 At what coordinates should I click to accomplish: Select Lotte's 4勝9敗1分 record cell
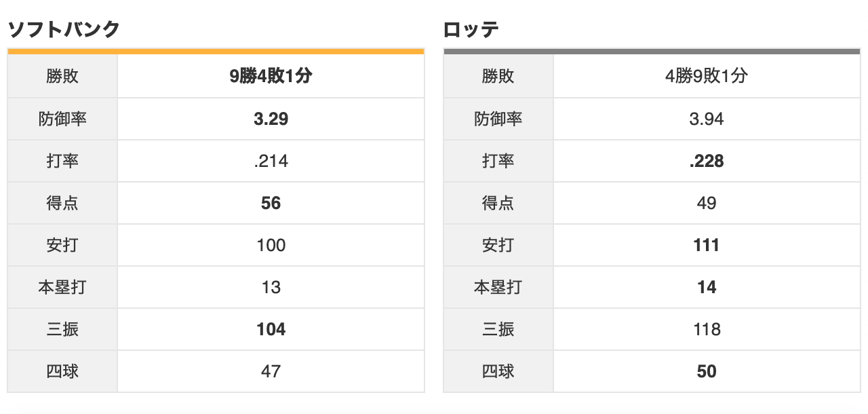pyautogui.click(x=707, y=77)
